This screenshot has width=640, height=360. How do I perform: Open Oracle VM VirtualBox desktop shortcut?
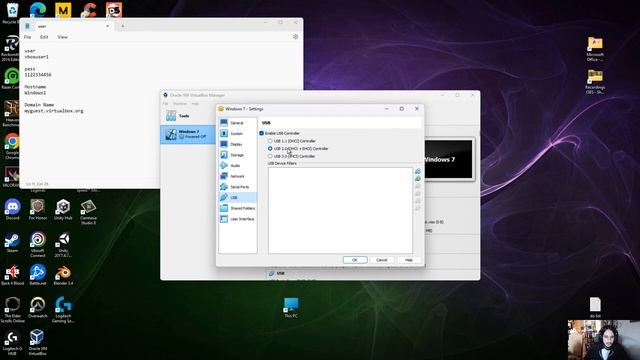[x=38, y=342]
